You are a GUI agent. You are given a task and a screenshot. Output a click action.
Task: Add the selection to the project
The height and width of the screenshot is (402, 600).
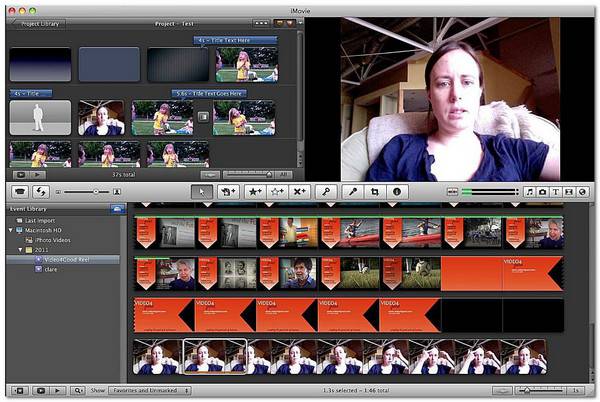click(228, 192)
